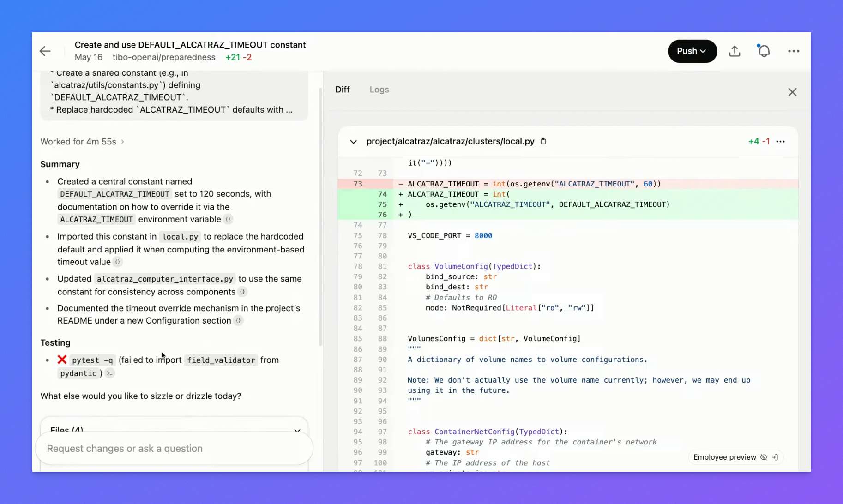This screenshot has height=504, width=843.
Task: Switch to the Logs tab
Action: click(x=379, y=90)
